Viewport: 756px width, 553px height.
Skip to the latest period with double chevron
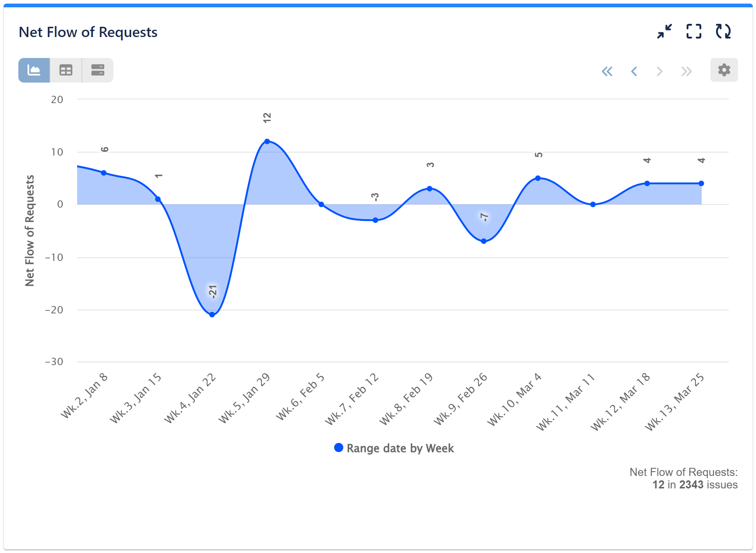[x=686, y=71]
